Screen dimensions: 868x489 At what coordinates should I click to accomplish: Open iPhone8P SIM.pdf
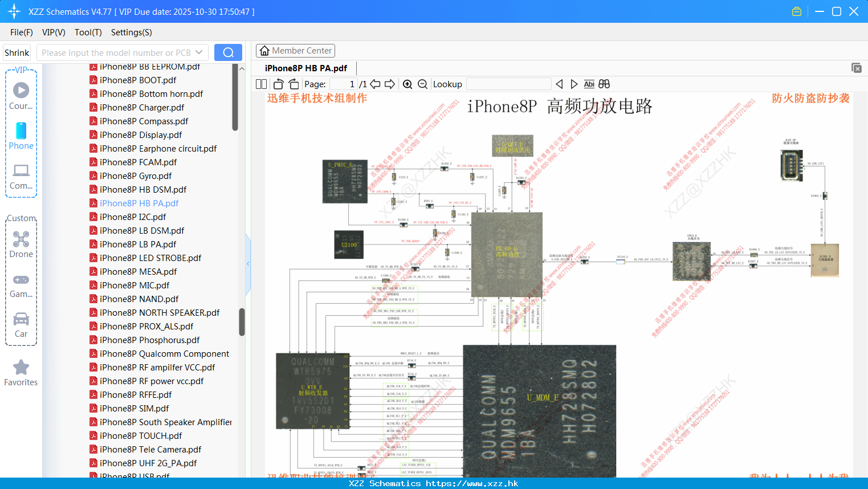(134, 408)
